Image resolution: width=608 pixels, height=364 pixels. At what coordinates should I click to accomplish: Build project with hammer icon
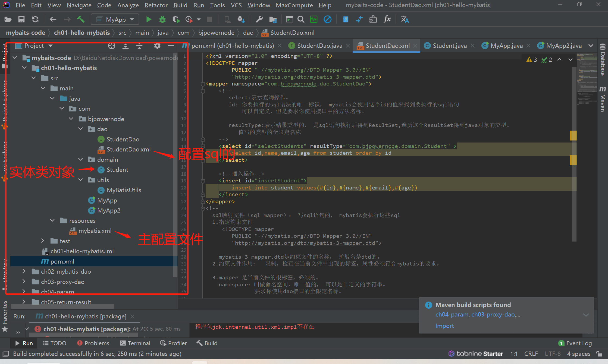81,19
